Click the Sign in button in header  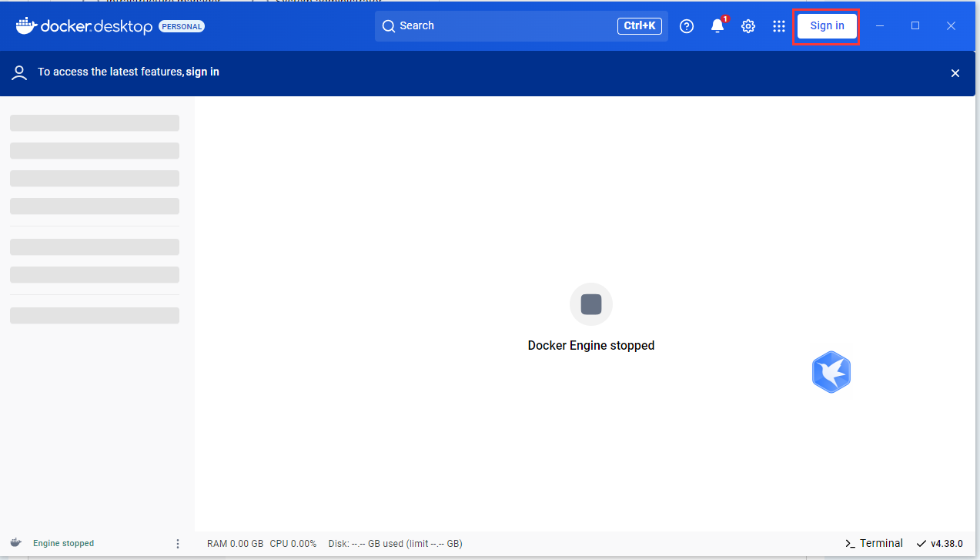[827, 25]
